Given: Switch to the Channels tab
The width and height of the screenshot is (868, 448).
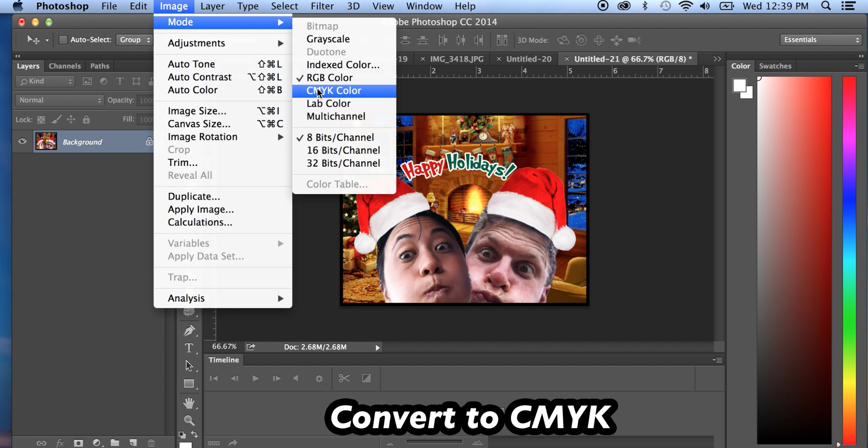Looking at the screenshot, I should point(65,66).
